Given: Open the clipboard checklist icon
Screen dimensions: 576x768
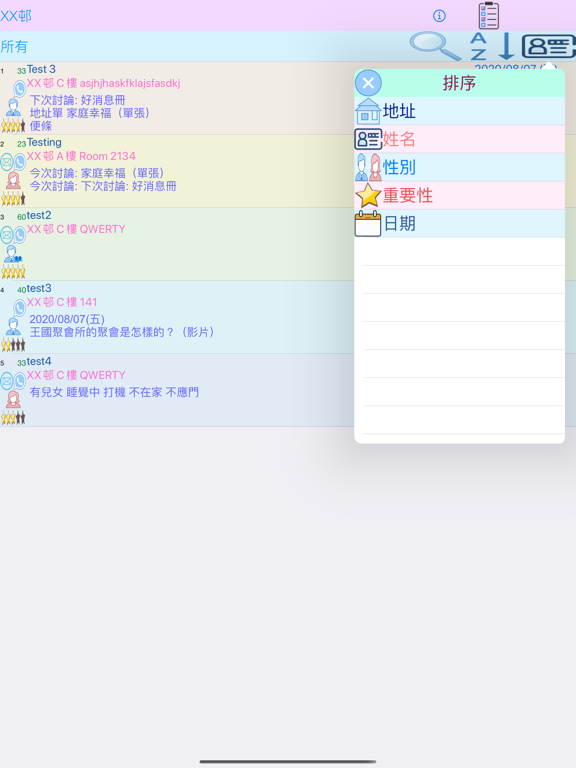Looking at the screenshot, I should (489, 16).
